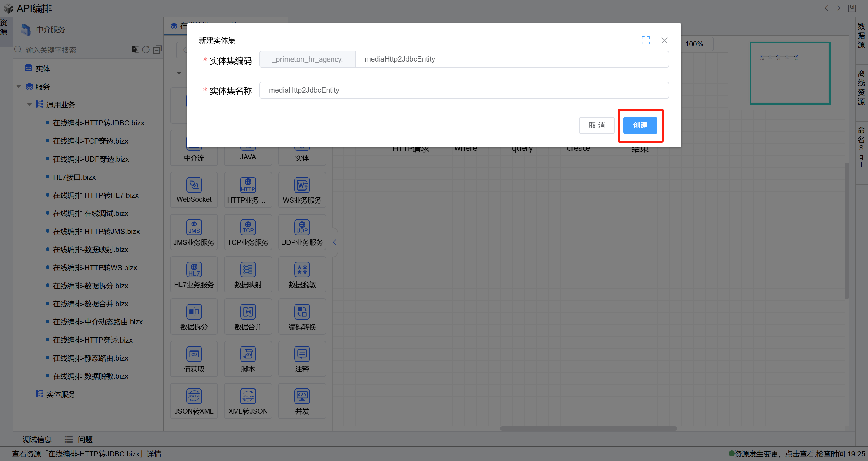Collapse the 服务 tree node

[19, 87]
